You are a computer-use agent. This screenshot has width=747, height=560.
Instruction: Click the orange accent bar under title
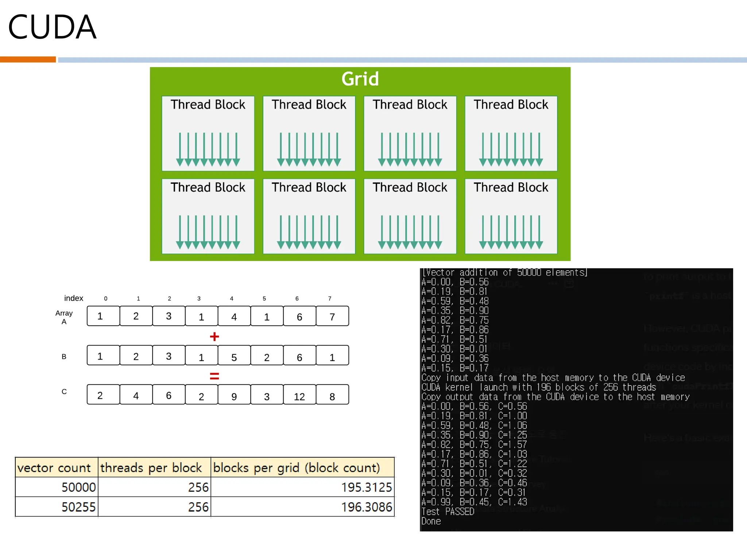tap(28, 59)
